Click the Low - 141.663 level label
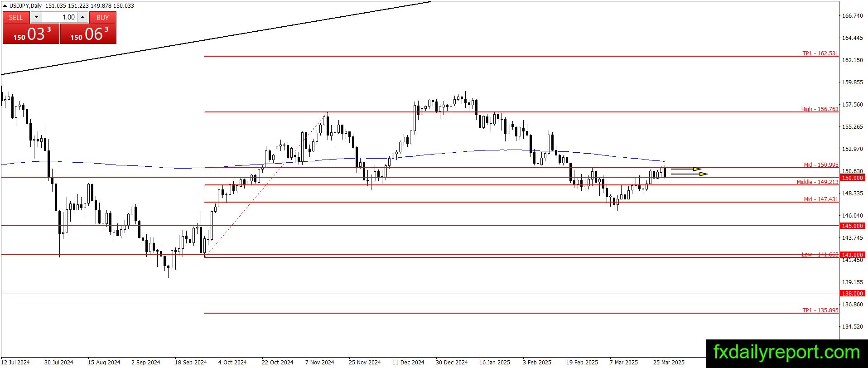This screenshot has width=868, height=368. point(820,255)
